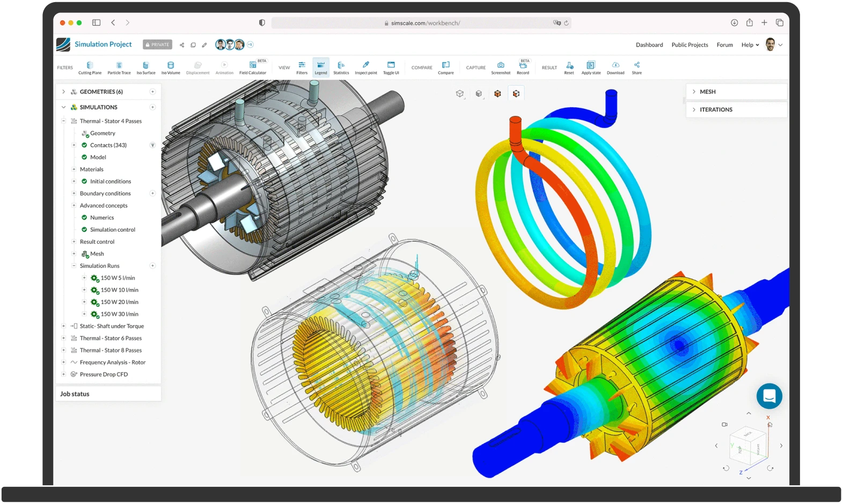Expand the MESH panel
The width and height of the screenshot is (843, 504).
(x=737, y=92)
